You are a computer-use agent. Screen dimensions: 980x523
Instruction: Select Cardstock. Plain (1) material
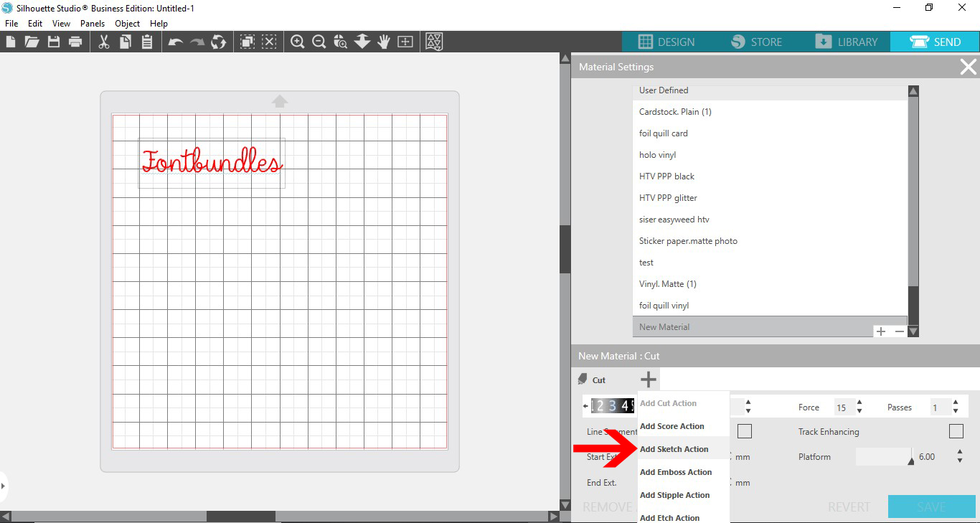pos(771,112)
